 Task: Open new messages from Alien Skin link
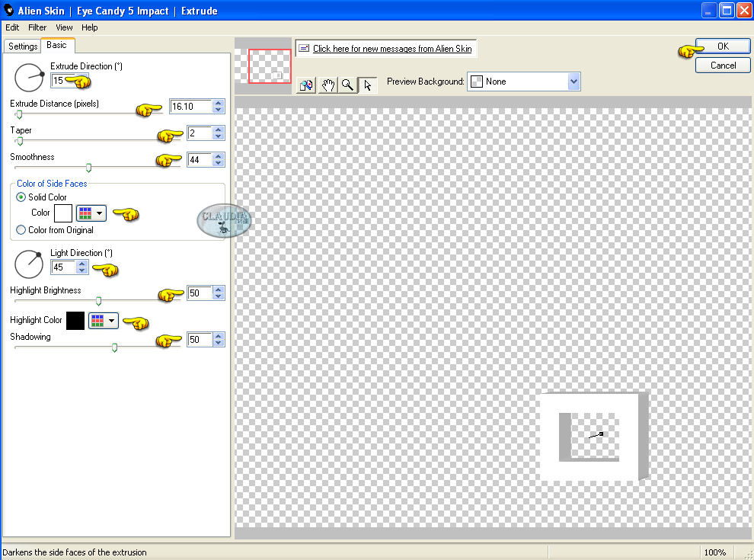pos(392,48)
